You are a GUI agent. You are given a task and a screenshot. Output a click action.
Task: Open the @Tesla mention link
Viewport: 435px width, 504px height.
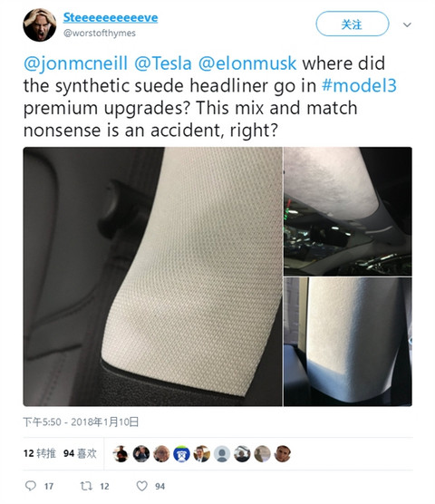(163, 63)
